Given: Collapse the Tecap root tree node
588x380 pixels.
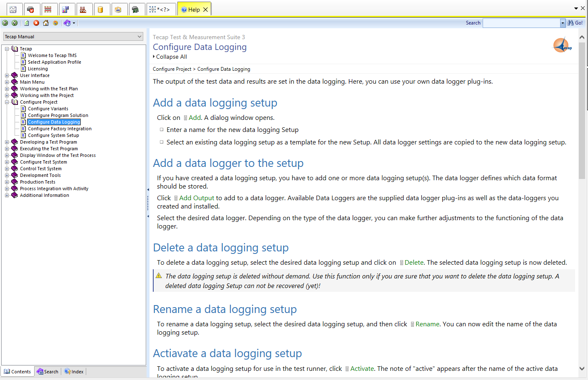Looking at the screenshot, I should (7, 49).
